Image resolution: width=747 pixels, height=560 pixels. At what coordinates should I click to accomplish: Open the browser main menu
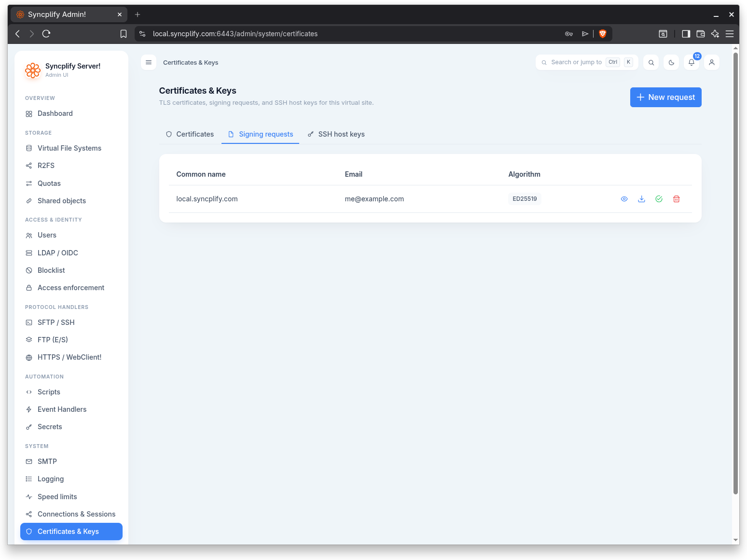pos(730,34)
